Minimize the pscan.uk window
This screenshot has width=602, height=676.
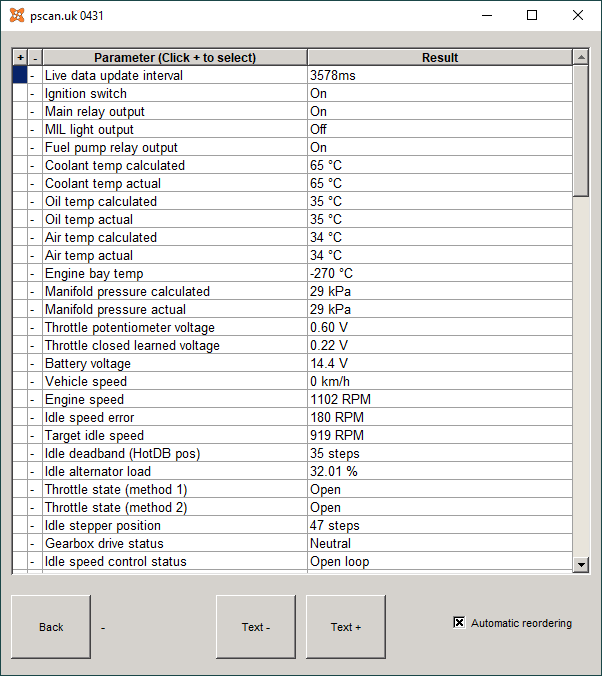(487, 15)
